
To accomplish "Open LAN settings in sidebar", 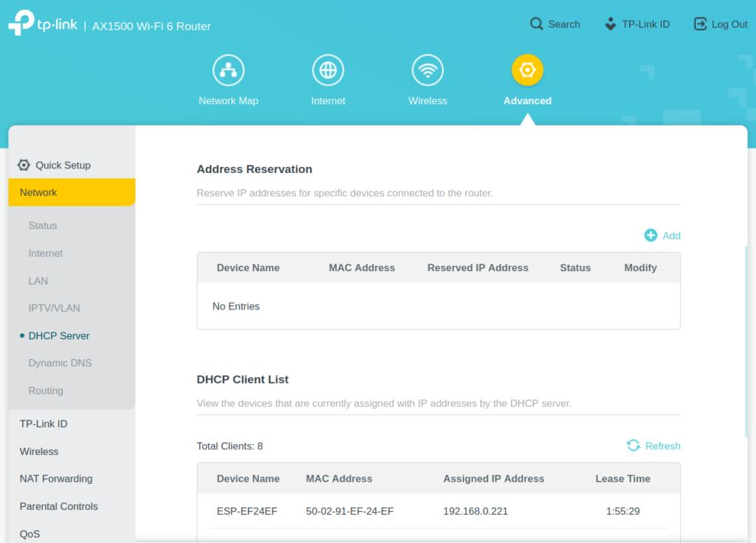I will tap(38, 281).
